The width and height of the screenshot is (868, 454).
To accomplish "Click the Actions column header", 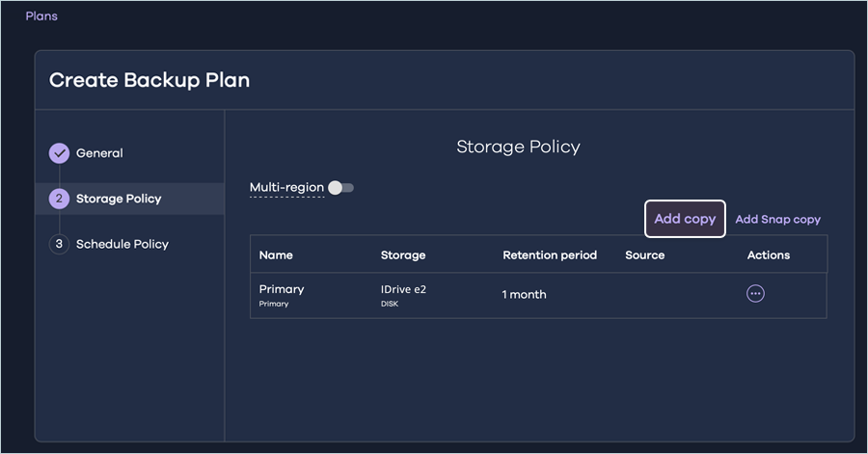I will click(768, 255).
